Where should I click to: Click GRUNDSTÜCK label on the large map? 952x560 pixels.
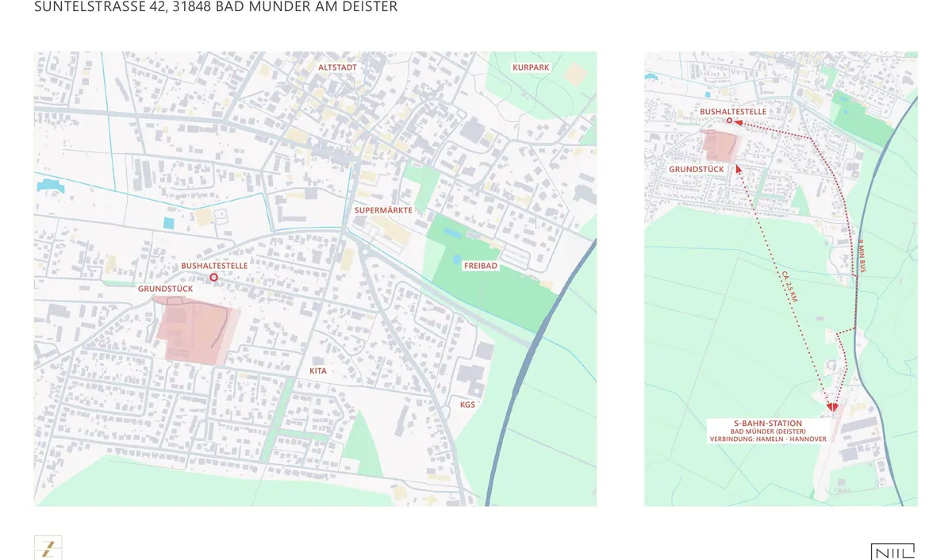coord(165,289)
